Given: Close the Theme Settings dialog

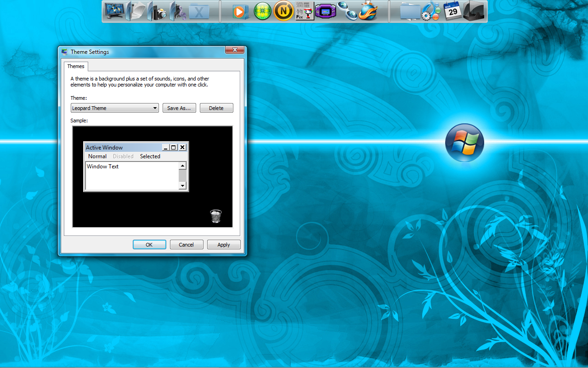Looking at the screenshot, I should click(x=234, y=50).
